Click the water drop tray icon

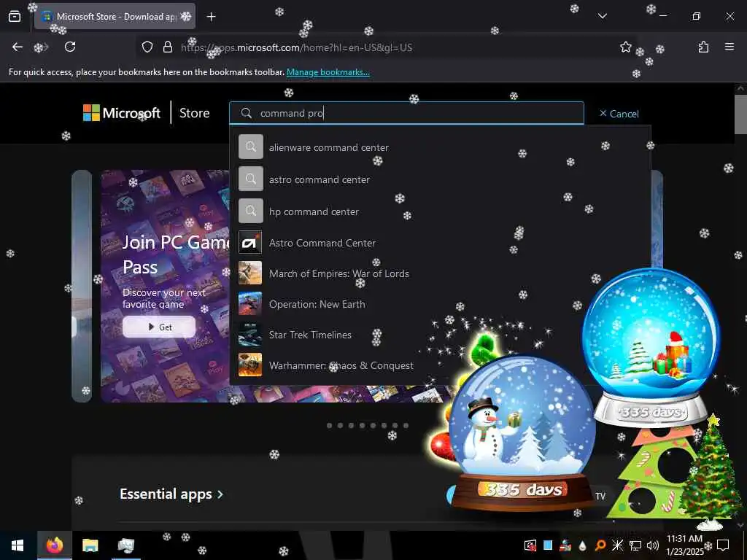pyautogui.click(x=583, y=545)
